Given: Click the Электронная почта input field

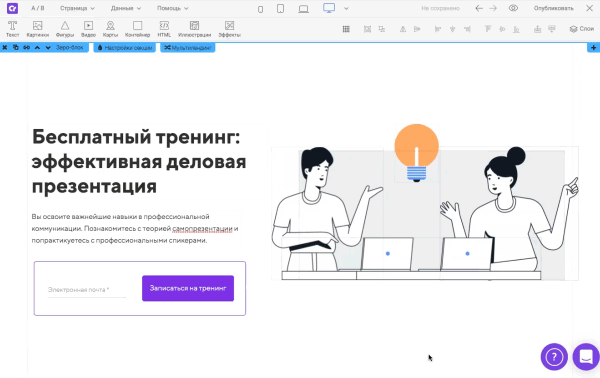Looking at the screenshot, I should [x=87, y=290].
